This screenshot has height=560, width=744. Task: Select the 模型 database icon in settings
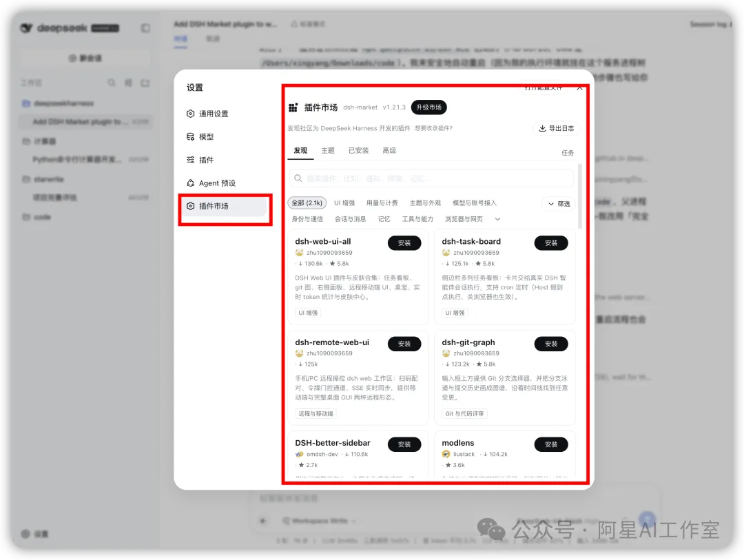pyautogui.click(x=190, y=136)
